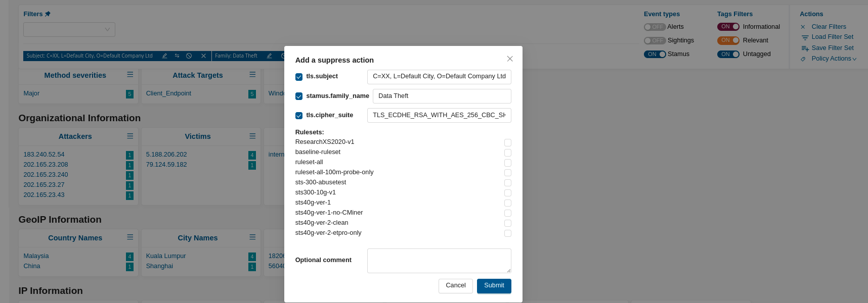Screen dimensions: 868x303
Task: Click the Load Filter Set action
Action: 832,37
